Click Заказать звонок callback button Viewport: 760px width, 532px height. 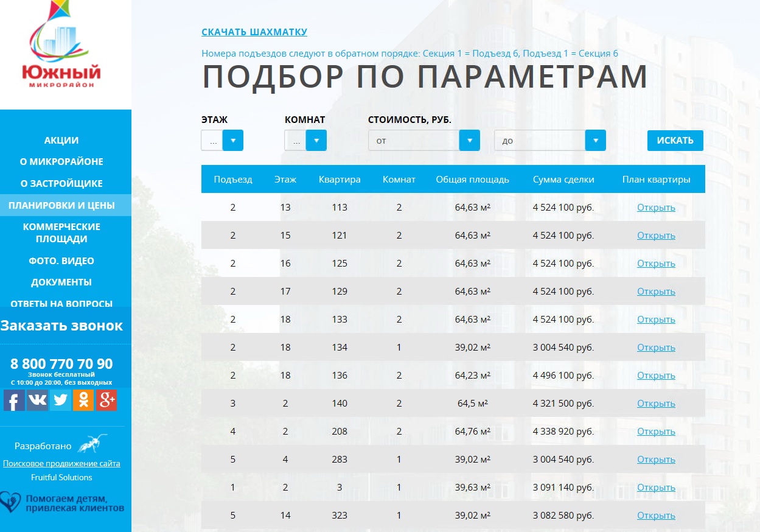pyautogui.click(x=61, y=326)
